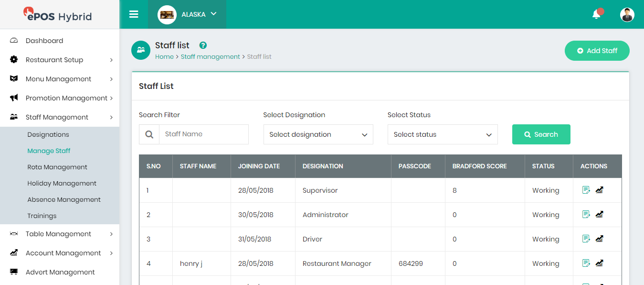The width and height of the screenshot is (644, 285).
Task: Open Absence Management submenu item
Action: pyautogui.click(x=64, y=199)
